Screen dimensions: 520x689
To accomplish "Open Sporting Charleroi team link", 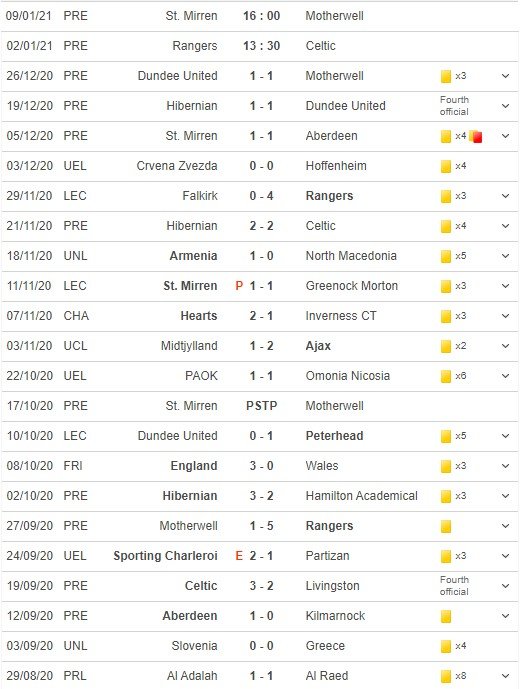I will (165, 556).
